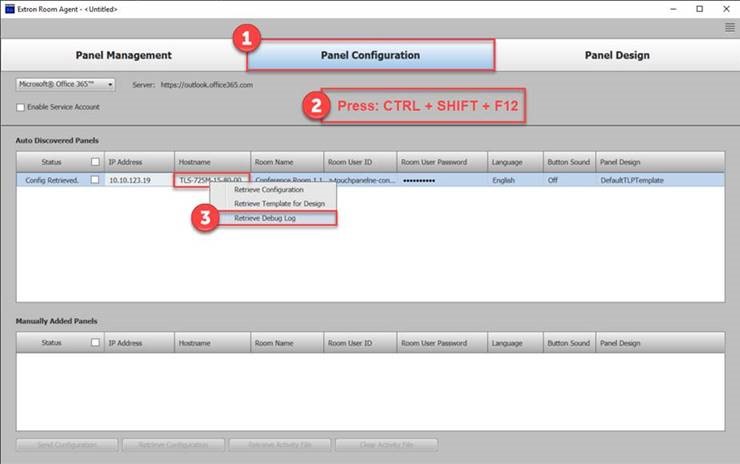Close the Extron Room Agent window
Viewport: 740px width, 464px height.
coord(727,8)
